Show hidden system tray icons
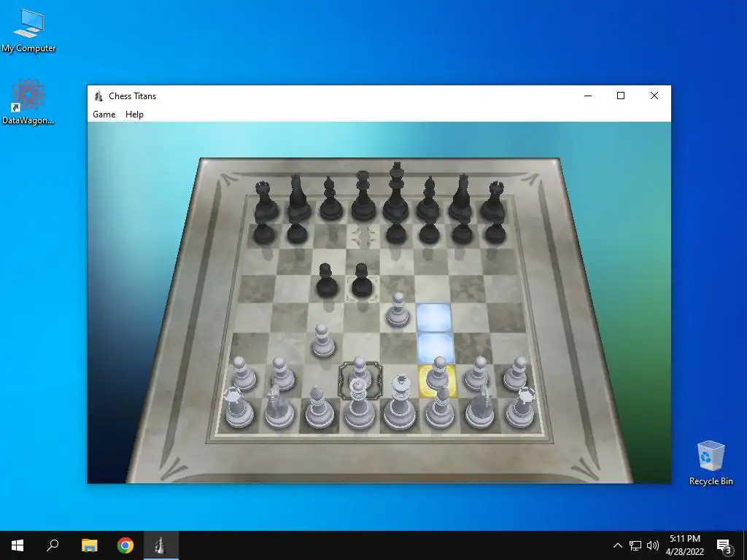 617,545
